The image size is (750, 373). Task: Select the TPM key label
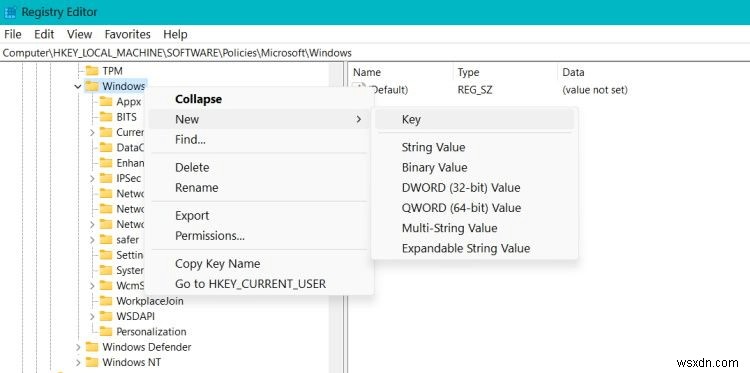point(112,71)
